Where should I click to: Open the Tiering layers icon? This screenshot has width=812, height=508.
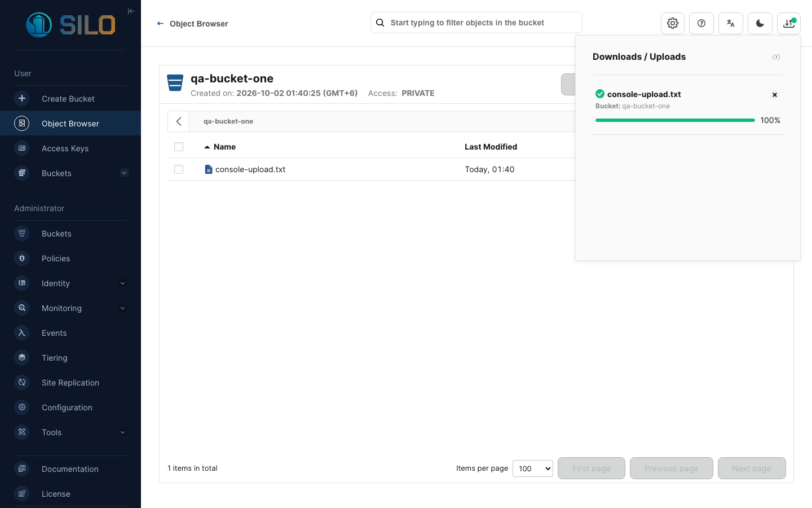tap(22, 357)
